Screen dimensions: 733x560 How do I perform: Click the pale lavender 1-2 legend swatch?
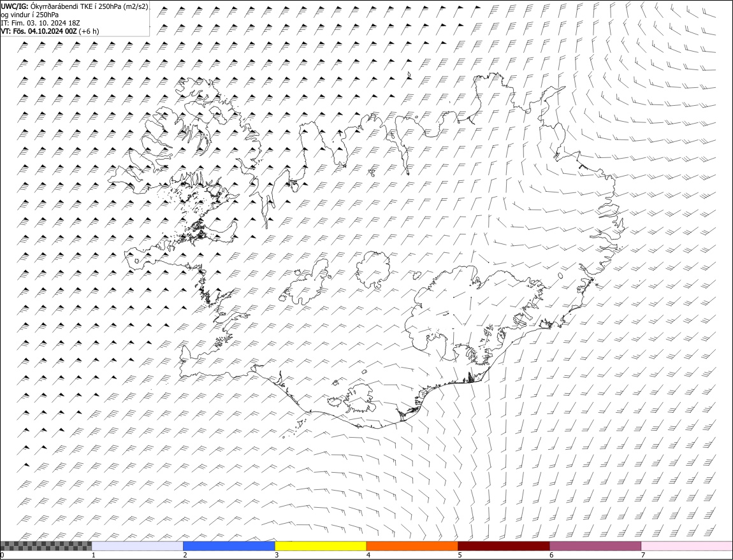[138, 546]
